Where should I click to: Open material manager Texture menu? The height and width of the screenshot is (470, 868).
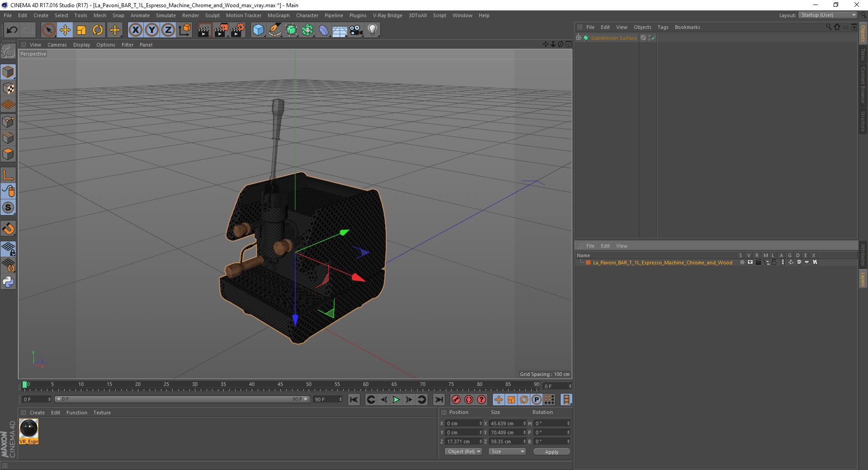[x=102, y=413]
